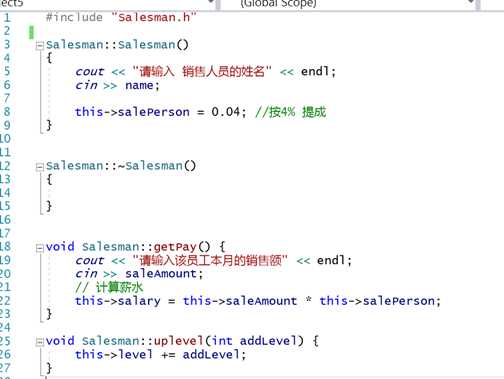Viewport: 504px width, 379px height.
Task: Collapse the Salesman::uplevel function block
Action: (40, 342)
